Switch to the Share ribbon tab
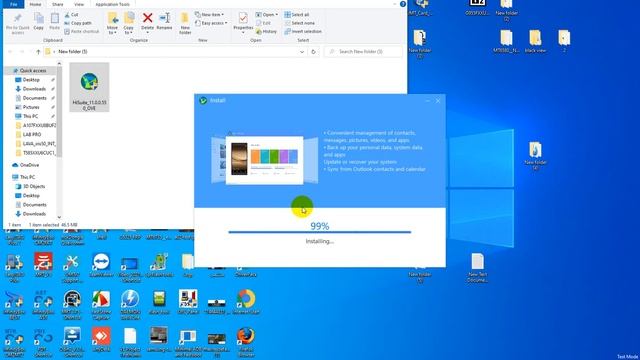640x360 pixels. point(58,4)
